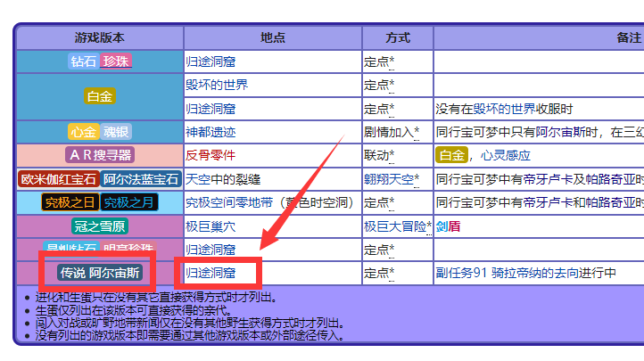Open the 究极之月 version badge
The height and width of the screenshot is (361, 644).
tap(128, 202)
